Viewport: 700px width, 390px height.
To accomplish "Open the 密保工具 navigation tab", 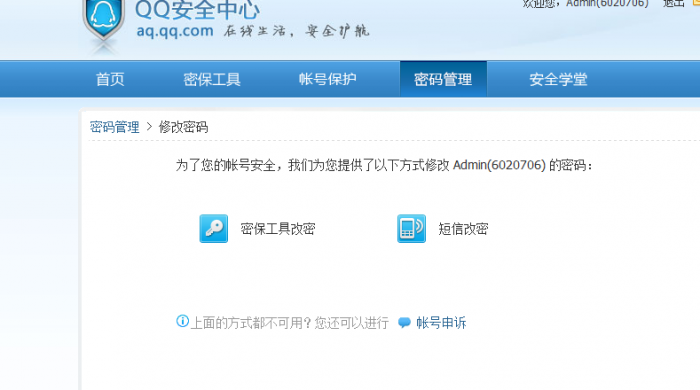I will (212, 79).
